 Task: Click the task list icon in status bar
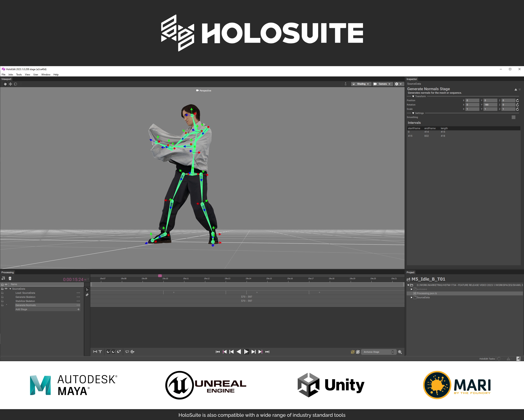click(x=518, y=359)
